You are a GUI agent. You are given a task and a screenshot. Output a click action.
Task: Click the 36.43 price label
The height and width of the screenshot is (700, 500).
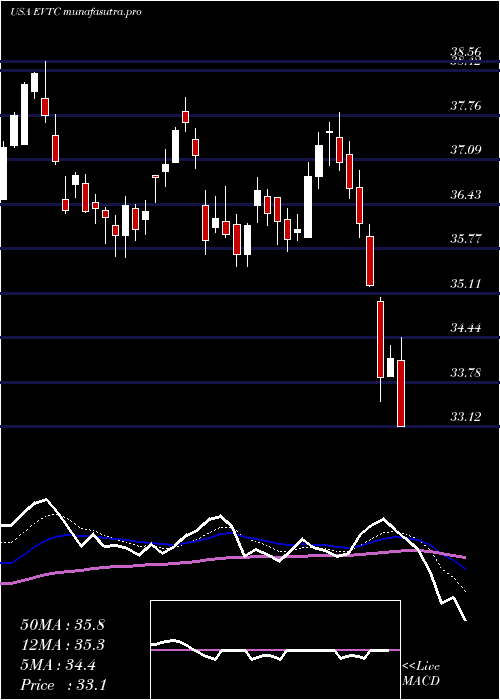pyautogui.click(x=466, y=195)
